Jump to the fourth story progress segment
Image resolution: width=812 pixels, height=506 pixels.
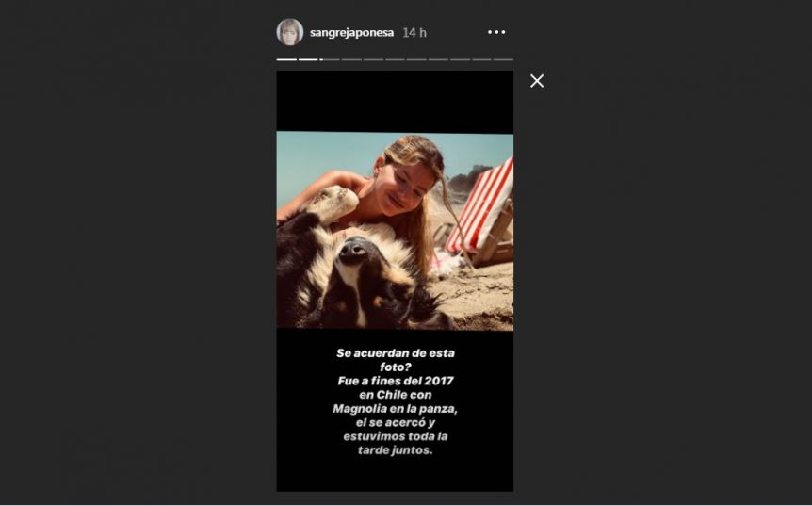tap(351, 59)
